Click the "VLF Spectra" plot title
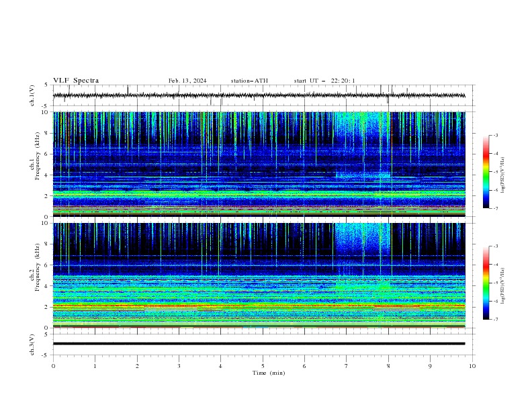The image size is (532, 411). tap(76, 81)
